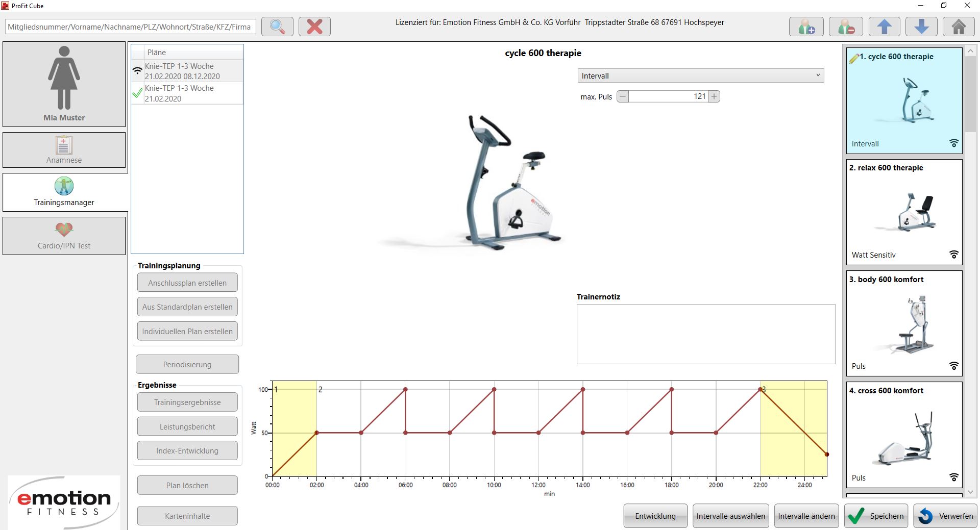
Task: Click the blue up arrow icon
Action: tap(884, 27)
